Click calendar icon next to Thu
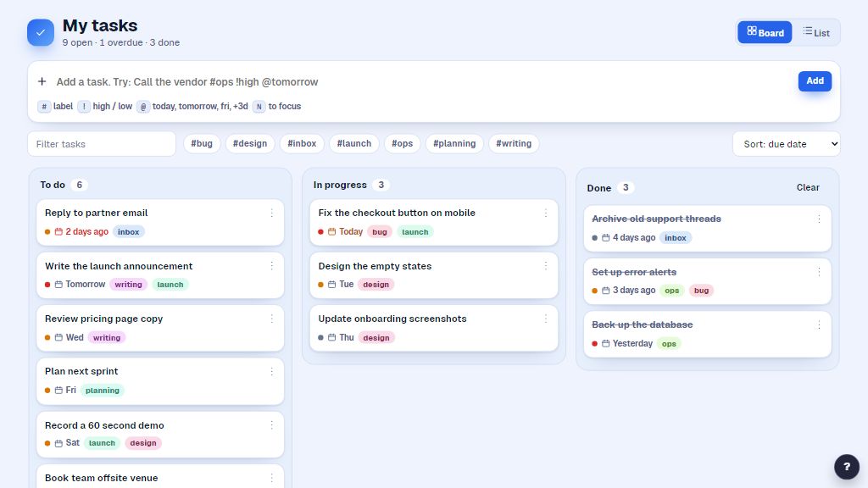The width and height of the screenshot is (868, 488). (x=332, y=337)
